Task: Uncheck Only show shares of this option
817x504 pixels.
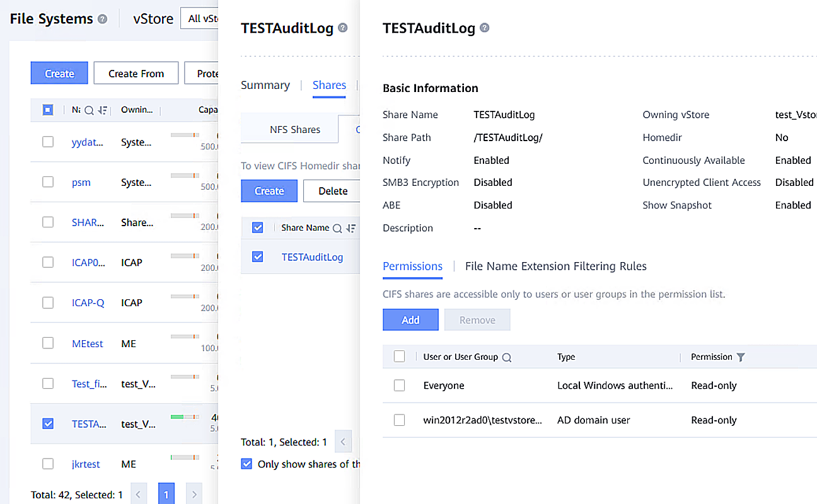Action: 246,464
